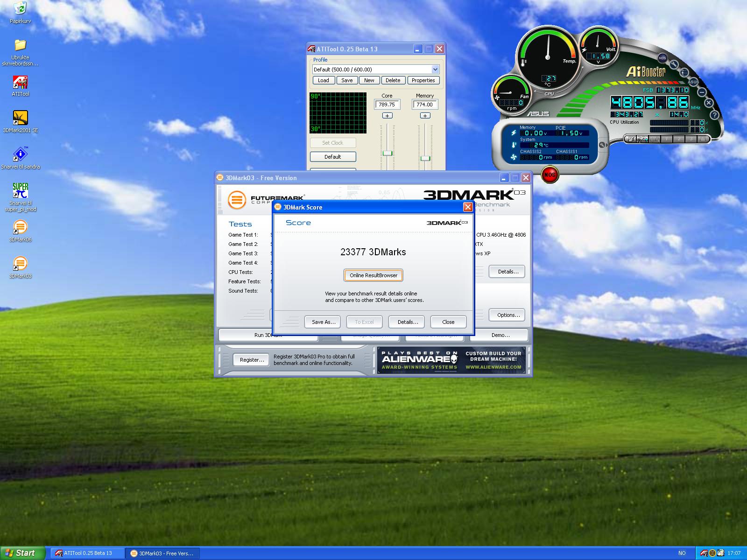Minimize the ATITool window
This screenshot has height=560, width=747.
[418, 49]
